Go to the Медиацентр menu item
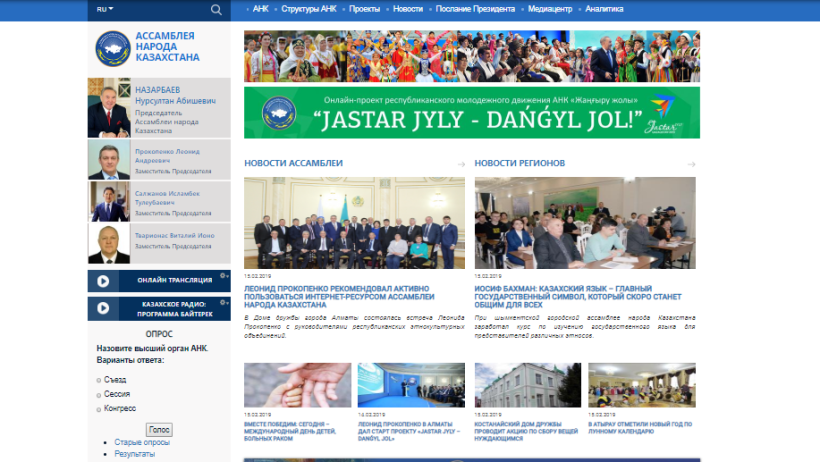The image size is (820, 462). tap(550, 9)
